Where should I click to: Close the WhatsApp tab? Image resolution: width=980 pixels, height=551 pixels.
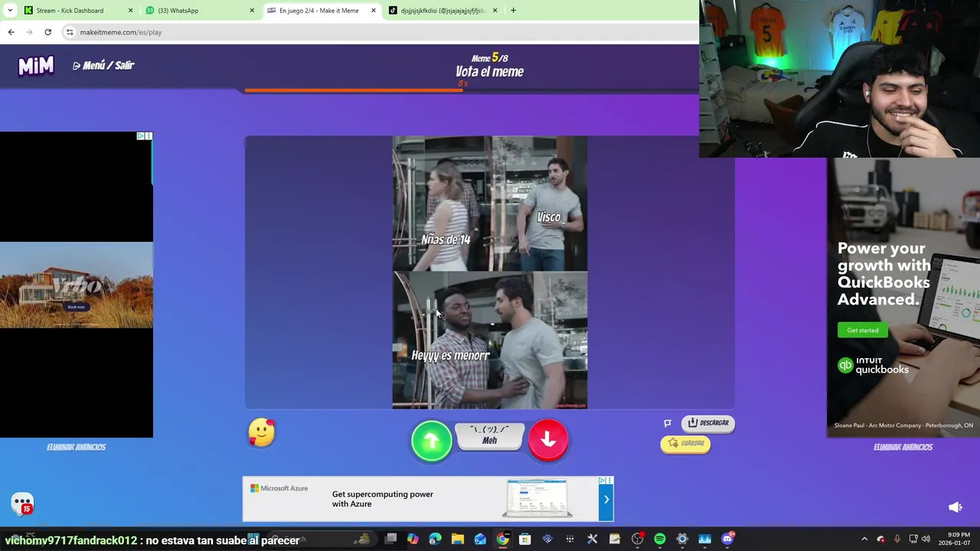pyautogui.click(x=252, y=11)
